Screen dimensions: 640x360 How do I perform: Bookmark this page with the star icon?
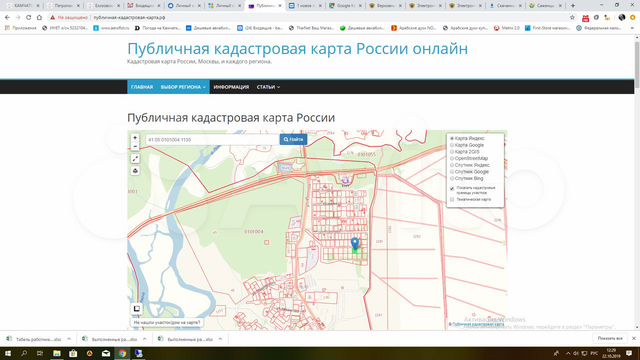(572, 18)
